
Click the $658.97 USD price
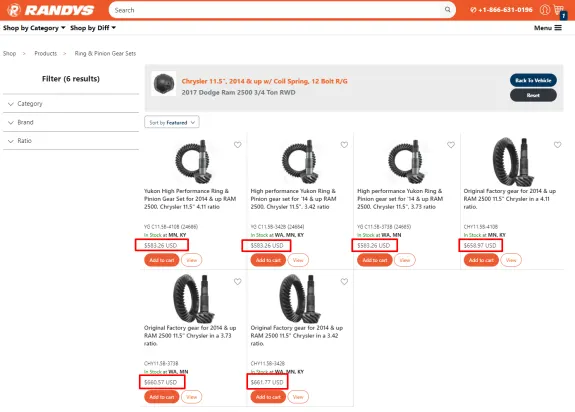[480, 246]
